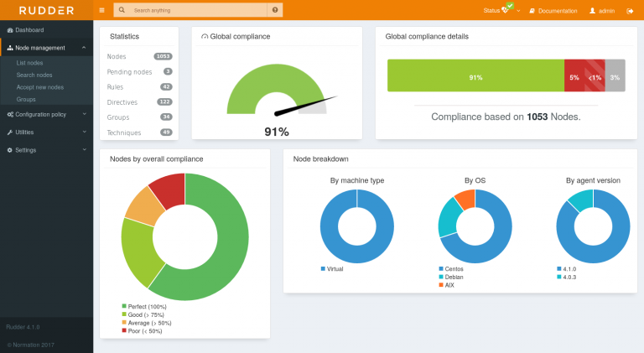Click the logout icon at the top right
644x353 pixels.
[x=630, y=11]
